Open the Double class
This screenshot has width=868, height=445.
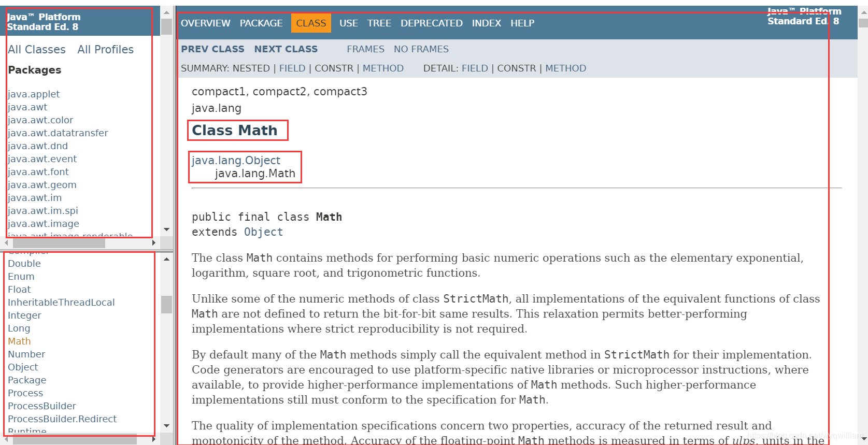click(24, 264)
